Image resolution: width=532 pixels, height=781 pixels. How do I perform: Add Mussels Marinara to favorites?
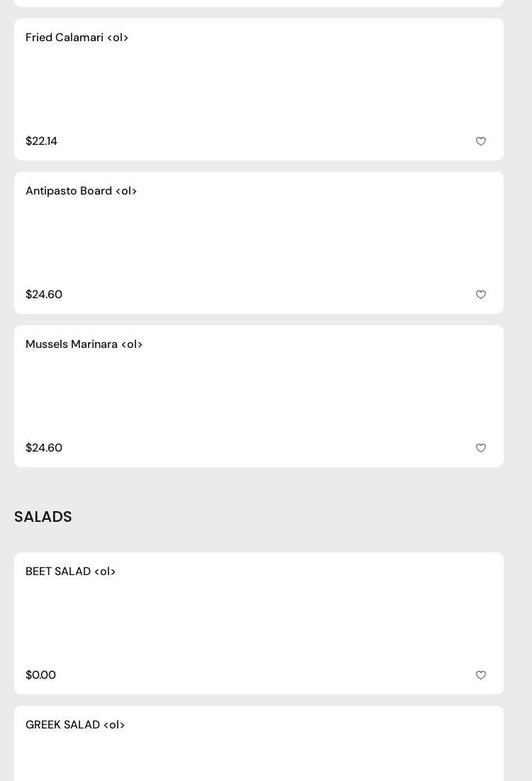[x=481, y=448]
